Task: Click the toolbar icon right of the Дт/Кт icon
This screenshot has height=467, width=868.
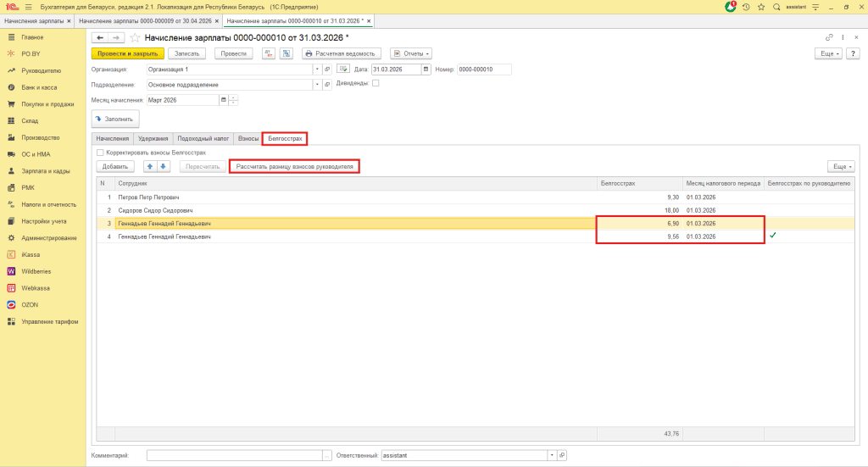Action: click(287, 53)
